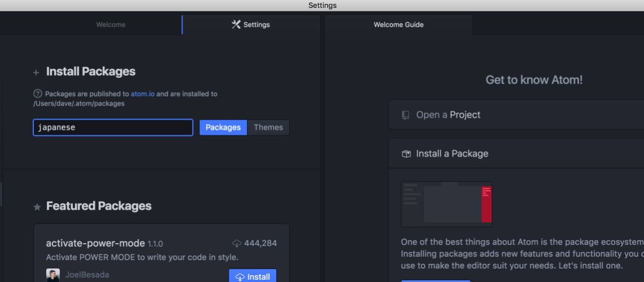The image size is (644, 282).
Task: Open the activate-power-mode package name
Action: click(x=95, y=244)
